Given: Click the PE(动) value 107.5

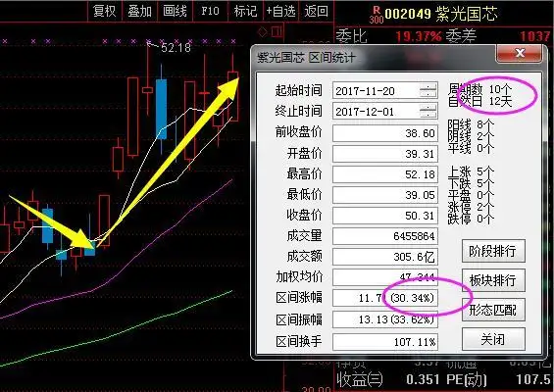Looking at the screenshot, I should coord(532,379).
